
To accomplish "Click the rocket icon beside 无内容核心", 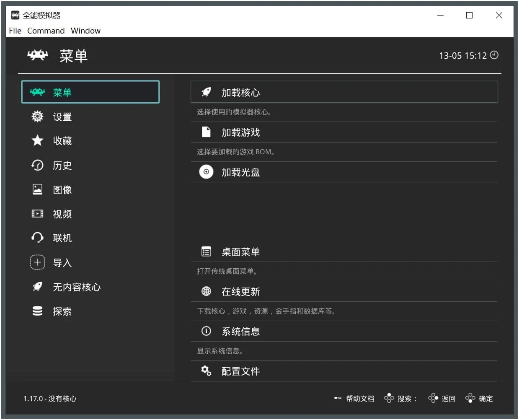I will coord(37,287).
